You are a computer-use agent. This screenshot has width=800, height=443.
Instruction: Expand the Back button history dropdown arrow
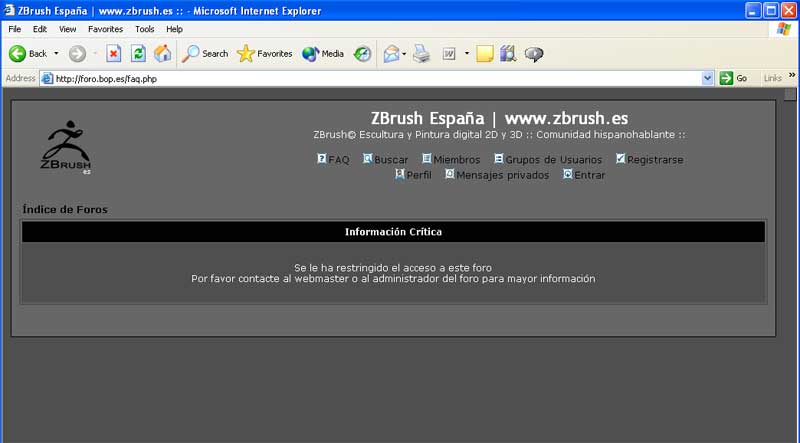[x=56, y=54]
